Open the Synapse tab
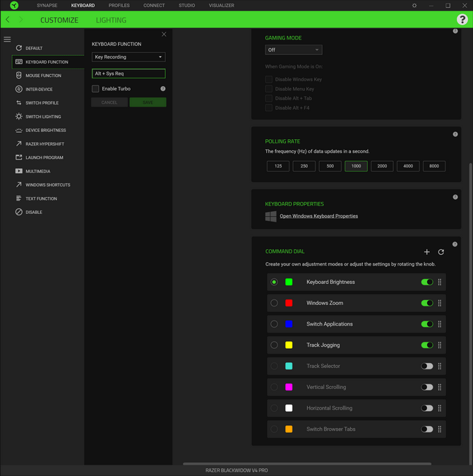Viewport: 473px width, 476px height. tap(47, 6)
